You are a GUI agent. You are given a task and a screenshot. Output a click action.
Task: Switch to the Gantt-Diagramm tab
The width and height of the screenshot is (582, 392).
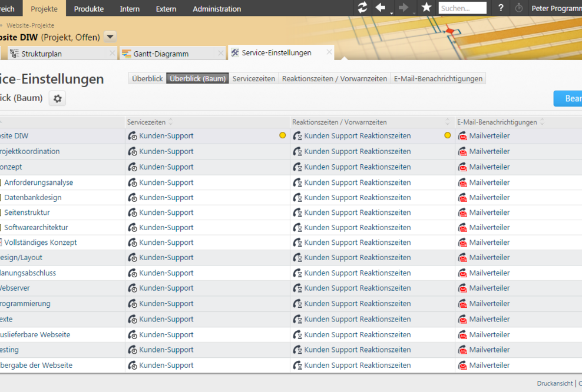click(161, 54)
